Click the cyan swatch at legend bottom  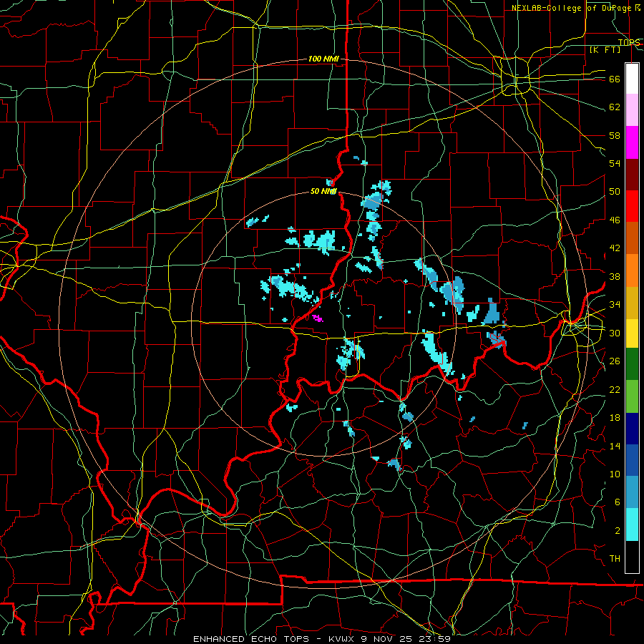(x=632, y=525)
